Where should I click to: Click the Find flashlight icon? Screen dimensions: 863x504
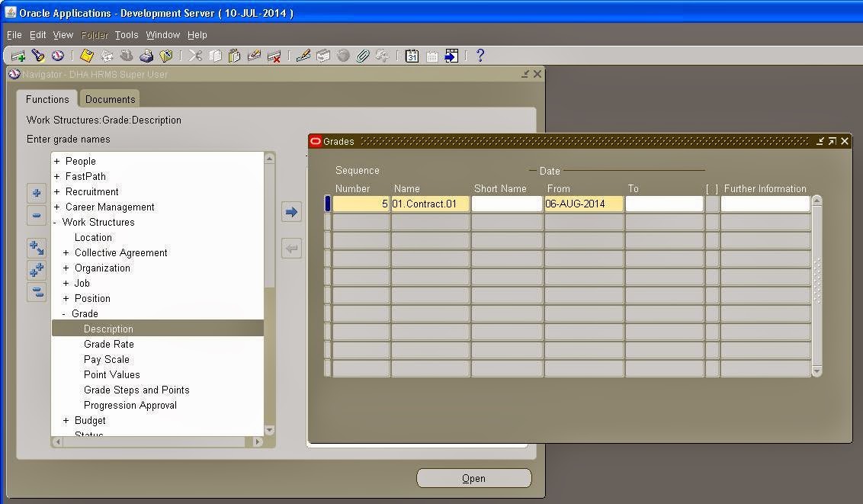pyautogui.click(x=38, y=56)
